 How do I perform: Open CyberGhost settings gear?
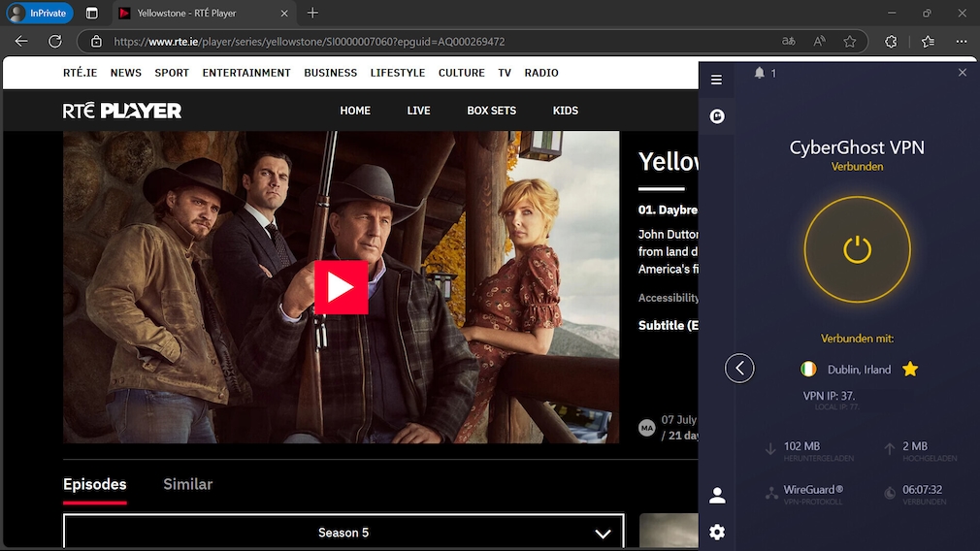coord(717,532)
